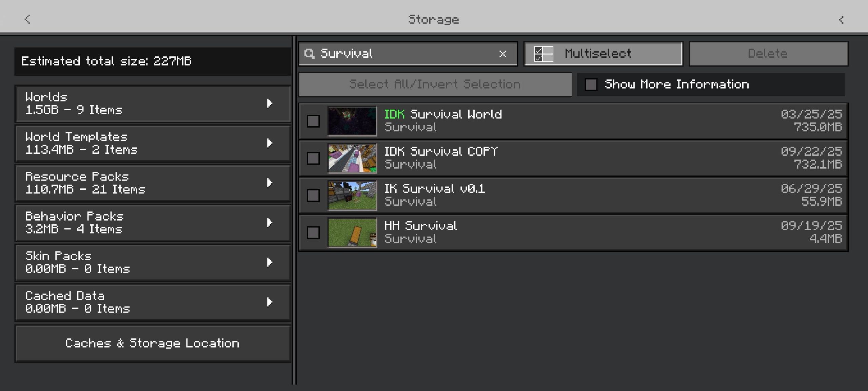The width and height of the screenshot is (868, 391).
Task: Click the Multiselect checklist icon
Action: tap(543, 54)
